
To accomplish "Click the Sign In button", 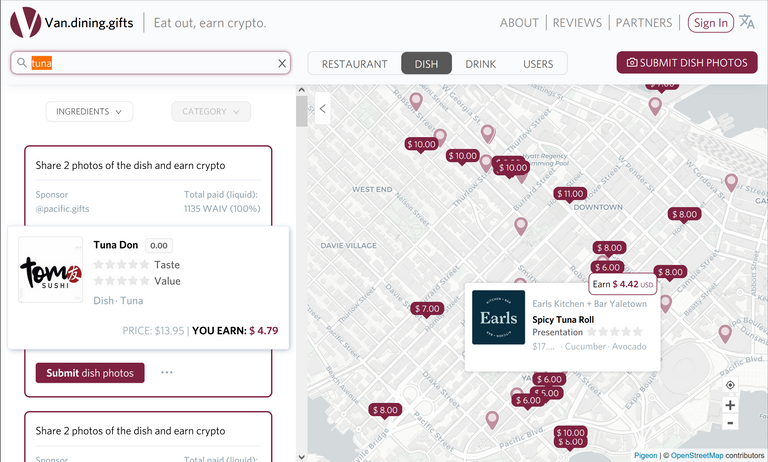I will pyautogui.click(x=711, y=23).
